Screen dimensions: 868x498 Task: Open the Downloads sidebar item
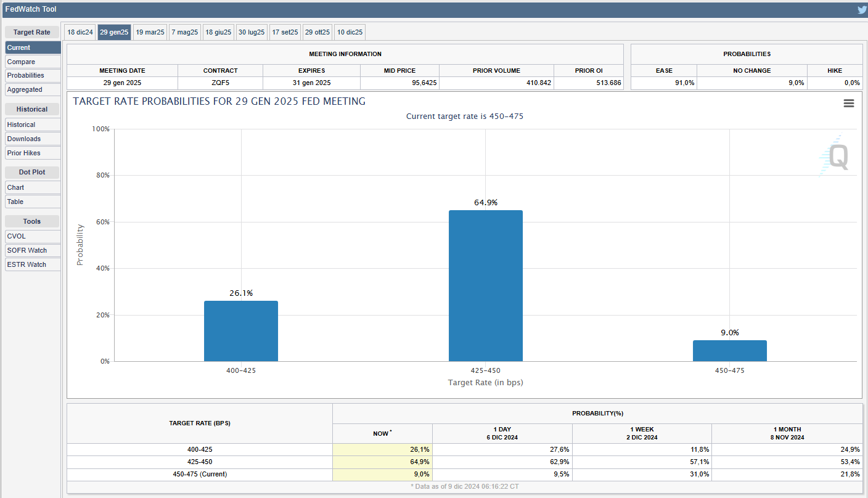(33, 139)
